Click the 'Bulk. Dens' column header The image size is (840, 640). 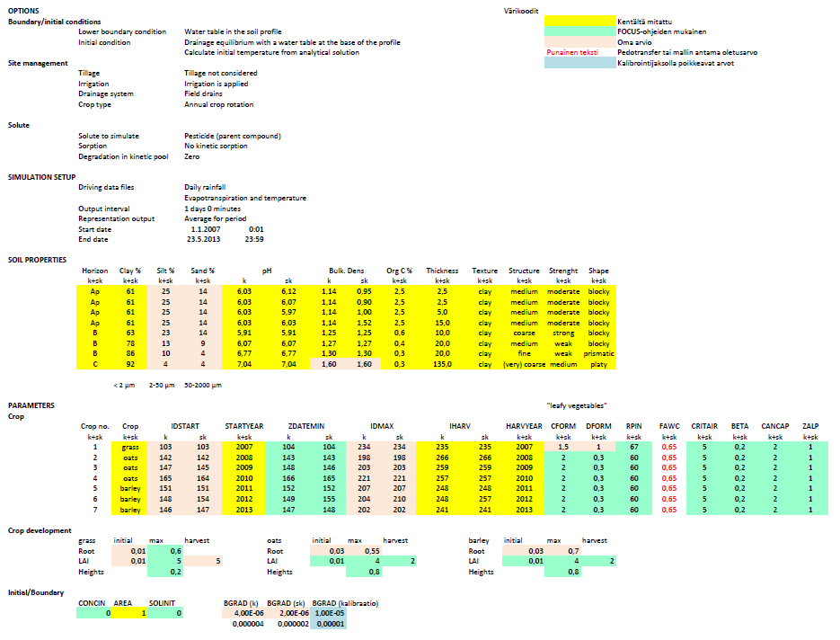pyautogui.click(x=347, y=271)
